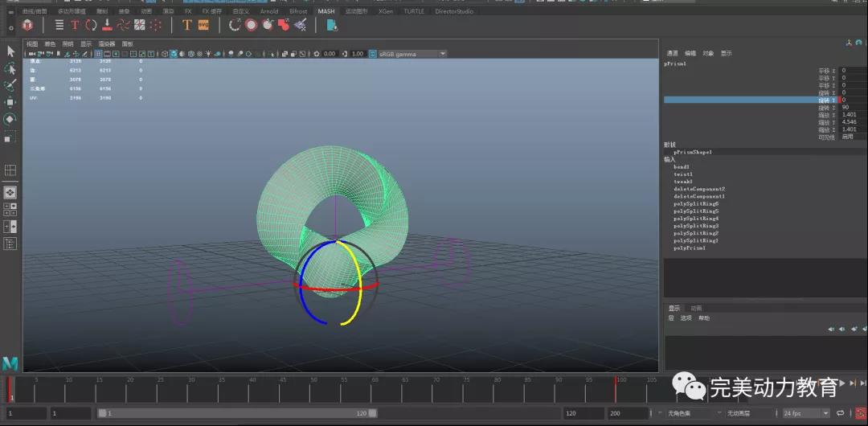Click the orange SVG tool icon
The height and width of the screenshot is (426, 868).
(x=203, y=25)
